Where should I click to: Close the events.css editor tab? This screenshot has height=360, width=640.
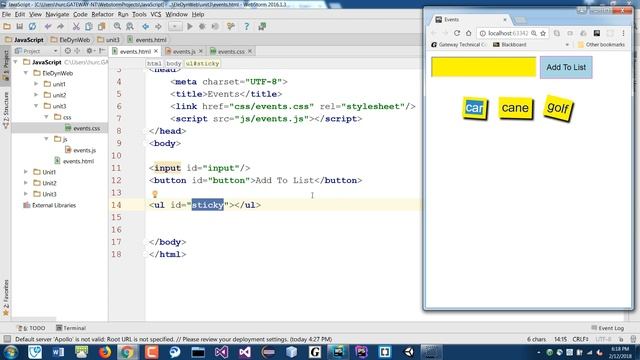click(250, 51)
